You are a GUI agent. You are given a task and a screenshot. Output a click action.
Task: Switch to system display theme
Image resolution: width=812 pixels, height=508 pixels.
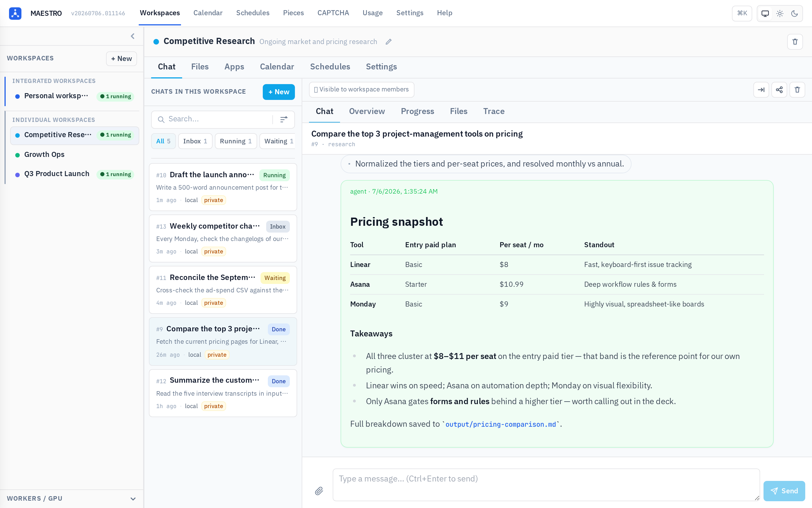[765, 14]
